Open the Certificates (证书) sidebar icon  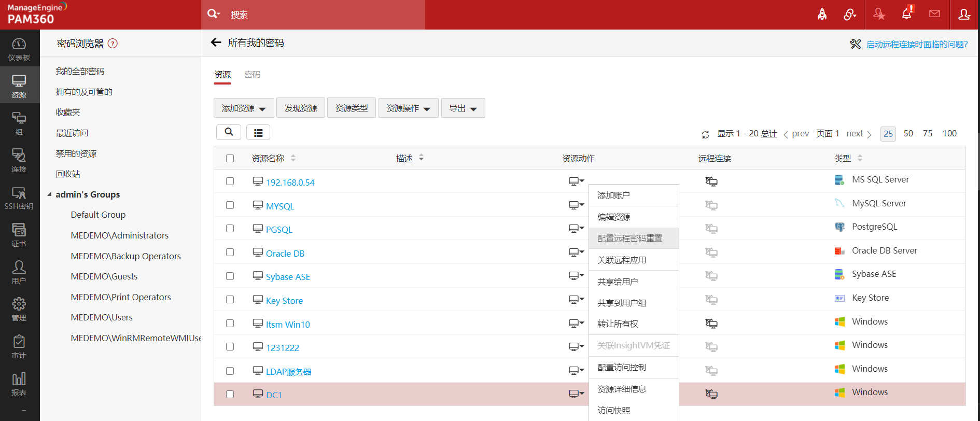point(19,235)
